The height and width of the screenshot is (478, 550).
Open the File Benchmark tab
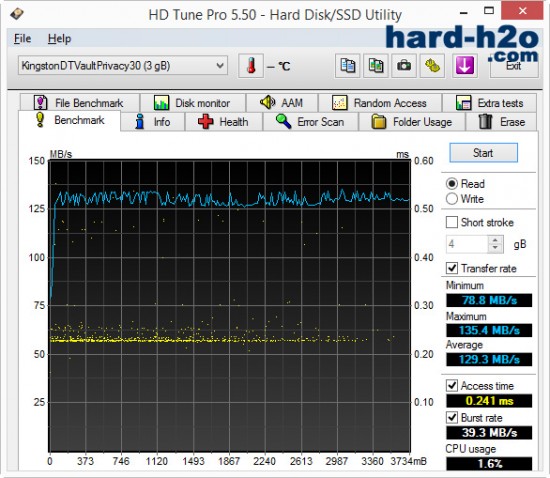point(80,103)
